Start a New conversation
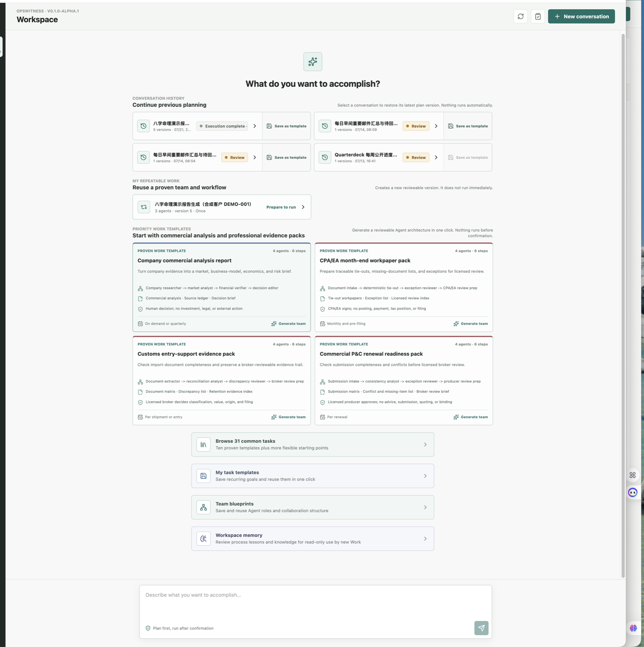 581,17
